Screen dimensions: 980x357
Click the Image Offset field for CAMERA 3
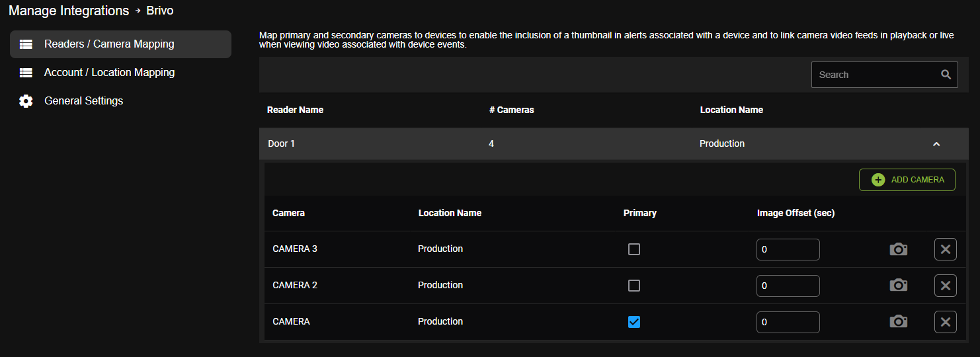coord(788,249)
